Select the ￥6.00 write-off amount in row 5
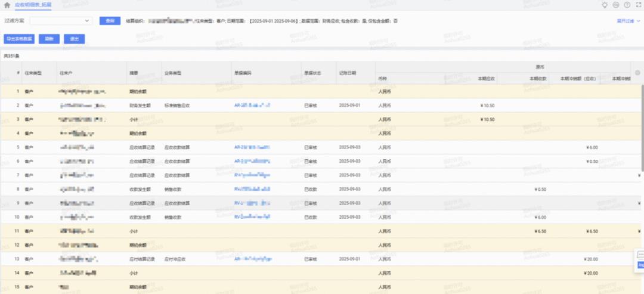644x294 pixels. point(592,147)
